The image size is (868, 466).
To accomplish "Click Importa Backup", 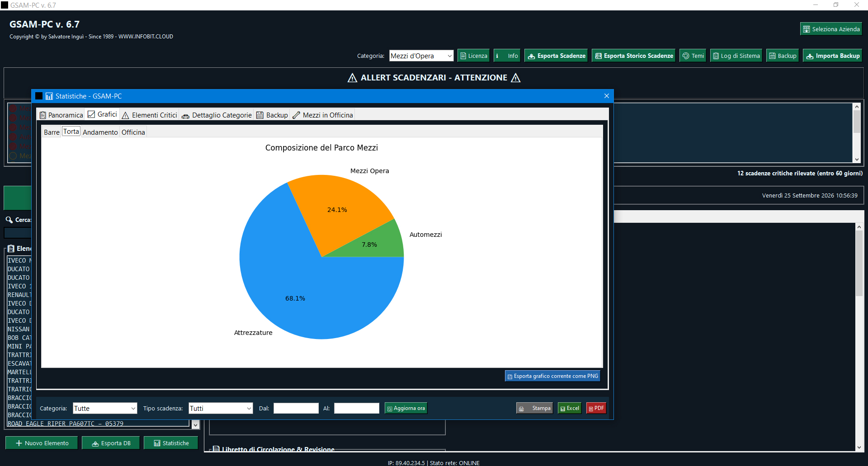I will [833, 56].
